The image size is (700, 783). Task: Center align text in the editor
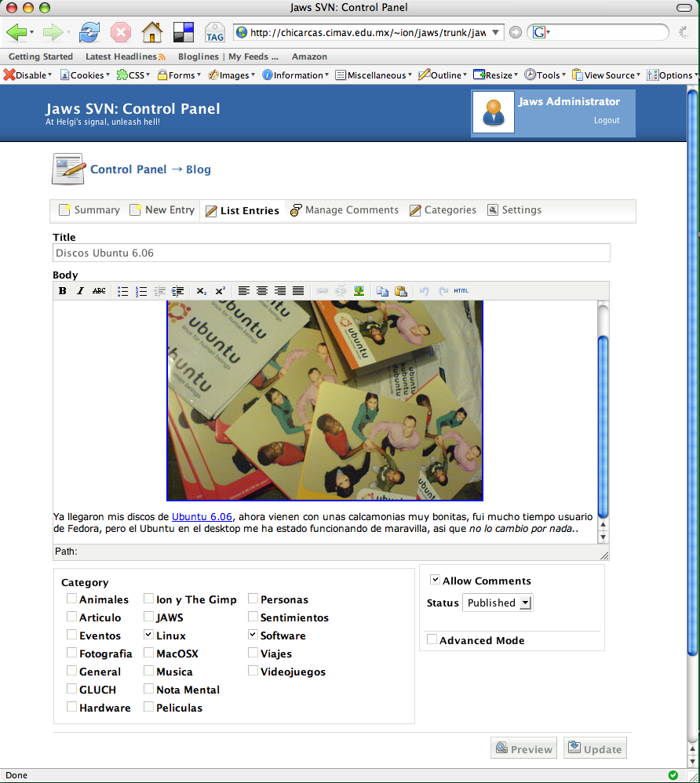(x=262, y=290)
